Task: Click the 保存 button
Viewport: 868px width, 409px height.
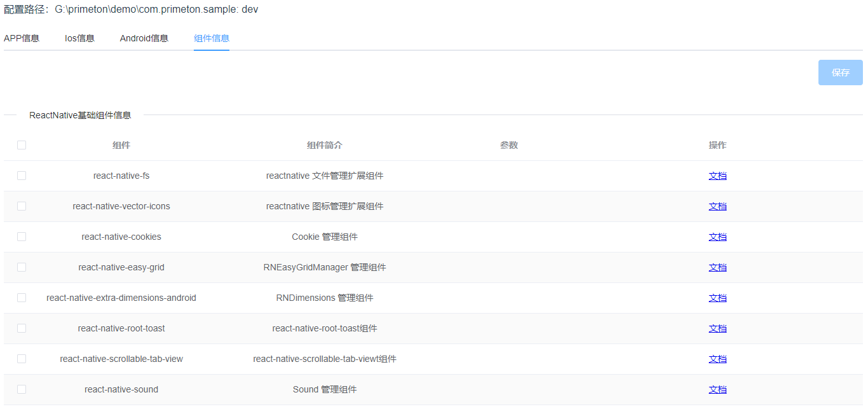Action: 840,73
